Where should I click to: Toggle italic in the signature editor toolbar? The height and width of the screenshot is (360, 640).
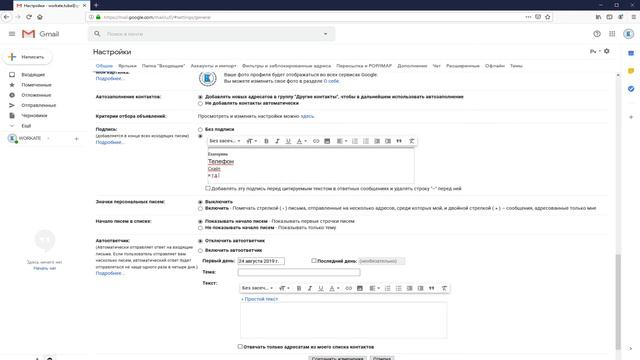point(277,141)
